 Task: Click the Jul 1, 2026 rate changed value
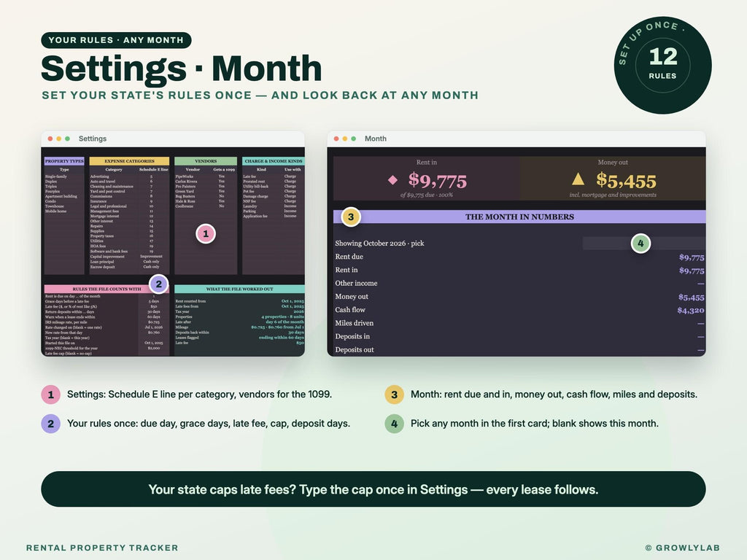pyautogui.click(x=153, y=327)
